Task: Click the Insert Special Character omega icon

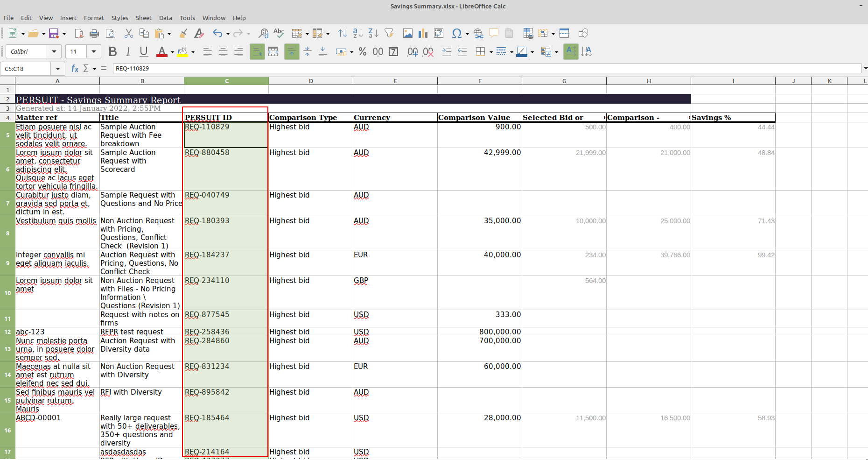Action: 457,34
